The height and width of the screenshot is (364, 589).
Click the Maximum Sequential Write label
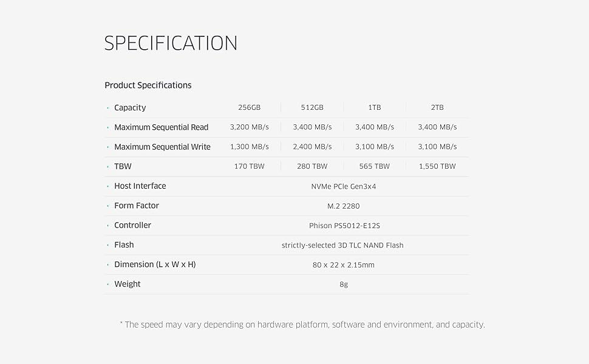(162, 147)
